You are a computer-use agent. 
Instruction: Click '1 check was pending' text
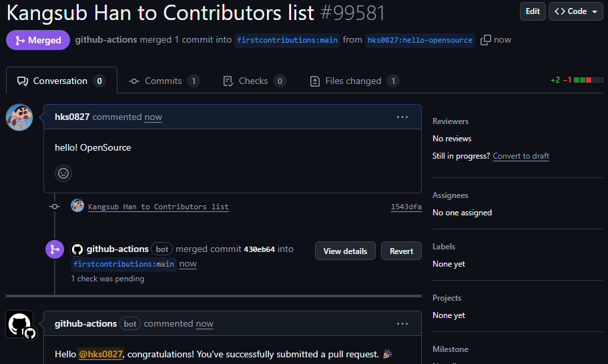[107, 279]
